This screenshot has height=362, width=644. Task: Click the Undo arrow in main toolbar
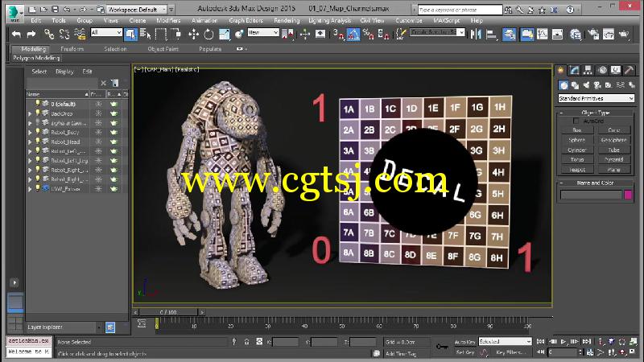16,35
